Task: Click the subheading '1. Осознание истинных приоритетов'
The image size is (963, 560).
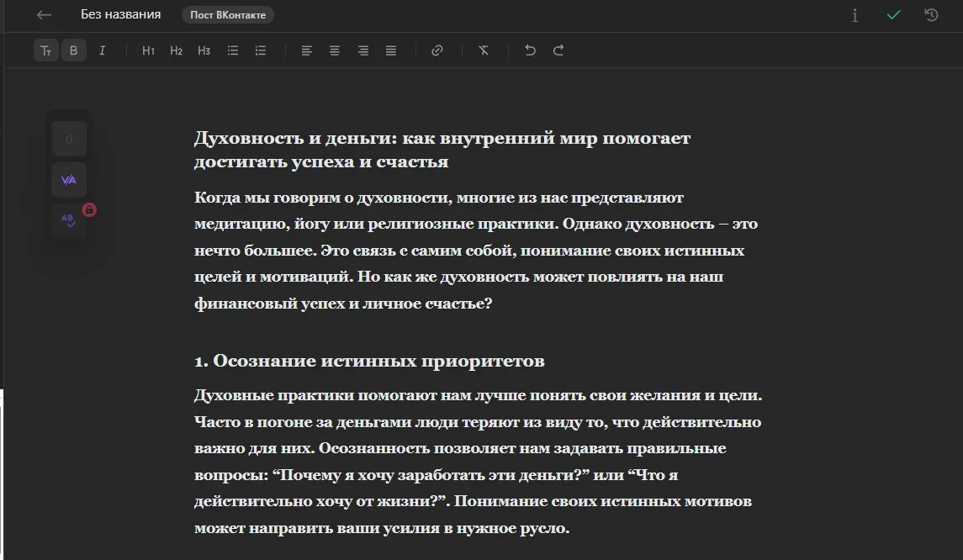Action: [x=369, y=361]
